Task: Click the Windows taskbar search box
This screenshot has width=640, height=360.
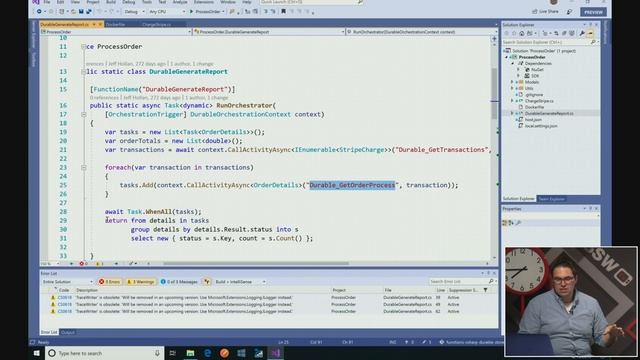Action: tap(104, 353)
